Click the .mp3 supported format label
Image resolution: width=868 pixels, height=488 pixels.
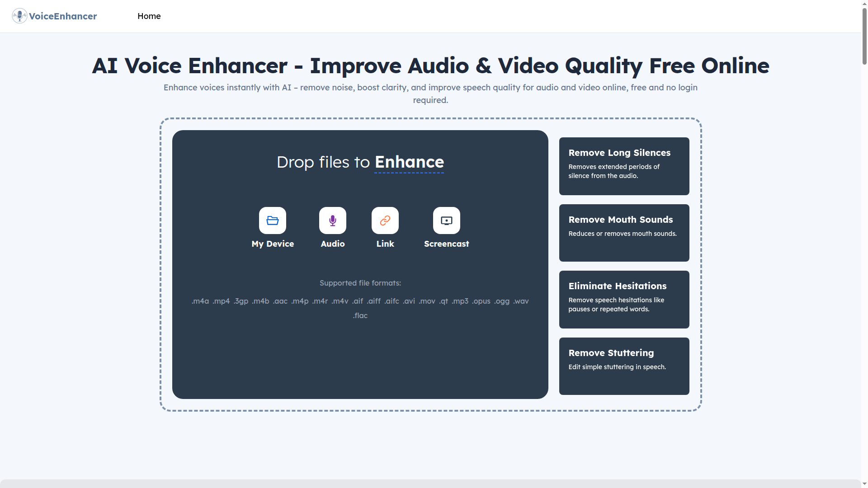tap(460, 301)
